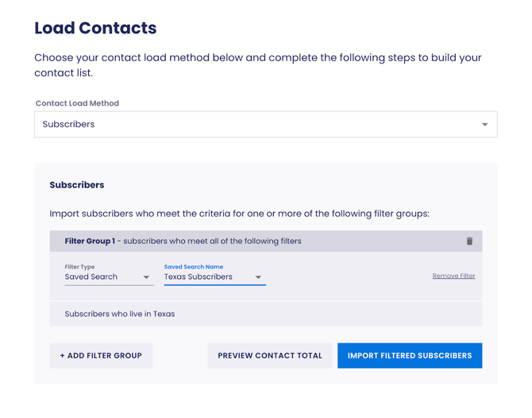Remove the saved search filter
The width and height of the screenshot is (532, 418).
point(453,277)
